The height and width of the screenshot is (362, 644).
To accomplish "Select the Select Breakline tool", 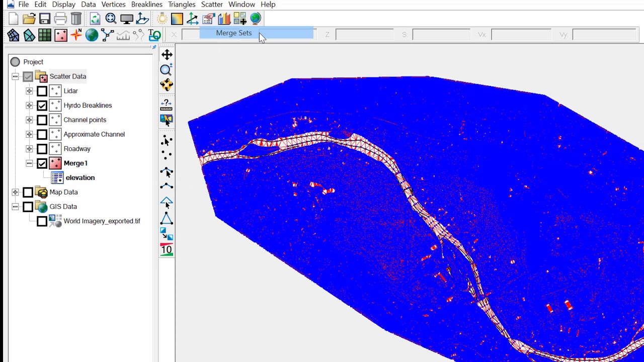I will [167, 172].
